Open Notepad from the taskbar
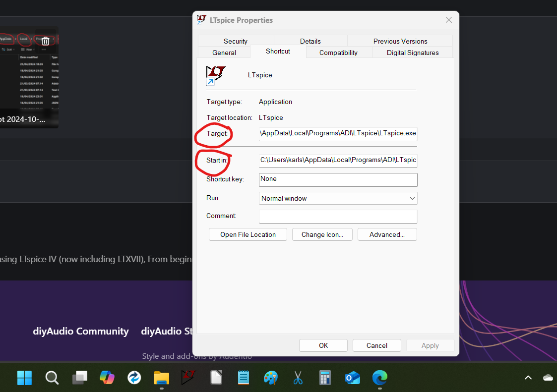 click(x=244, y=378)
